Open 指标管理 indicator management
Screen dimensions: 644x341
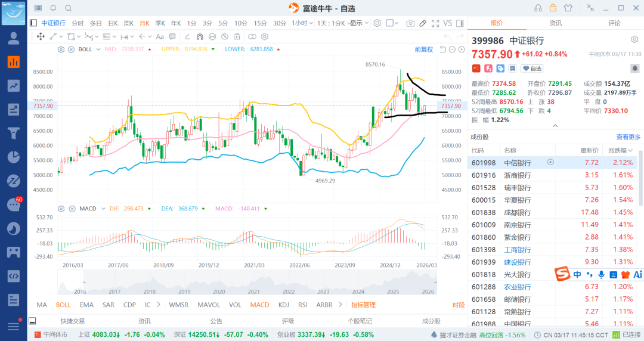coord(363,305)
